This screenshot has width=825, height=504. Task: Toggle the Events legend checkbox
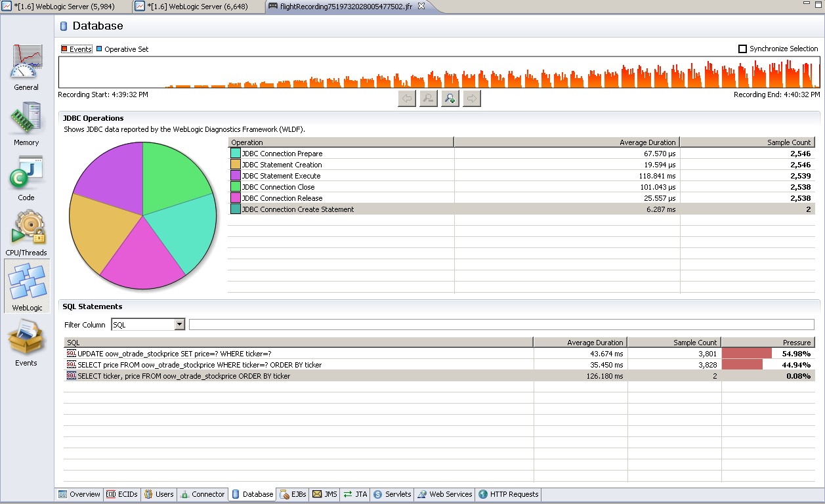click(x=64, y=49)
